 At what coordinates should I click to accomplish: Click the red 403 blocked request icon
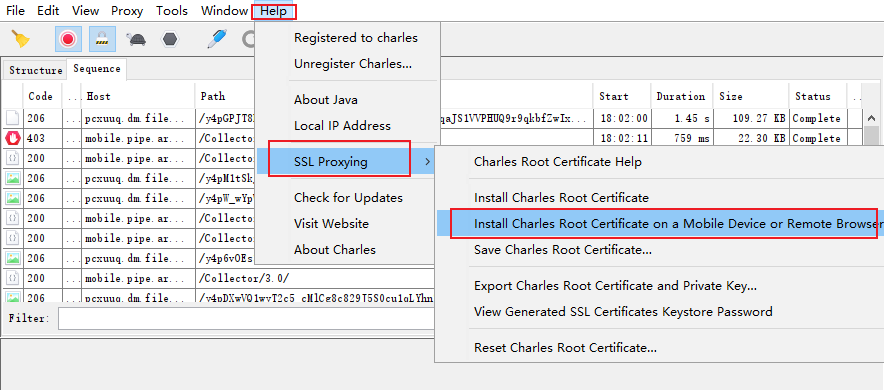coord(13,138)
